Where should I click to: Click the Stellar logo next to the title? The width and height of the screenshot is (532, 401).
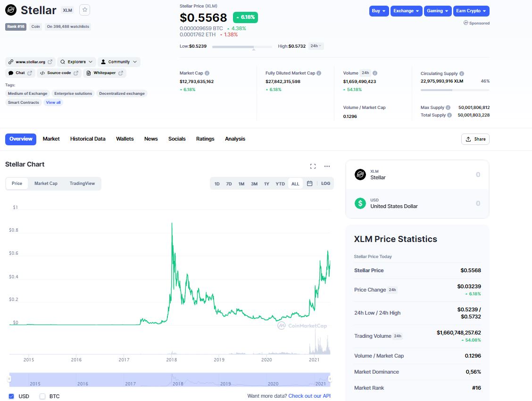[11, 10]
